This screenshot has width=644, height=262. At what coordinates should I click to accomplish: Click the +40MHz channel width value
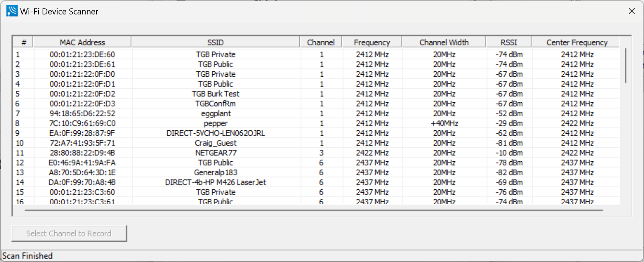tap(444, 123)
